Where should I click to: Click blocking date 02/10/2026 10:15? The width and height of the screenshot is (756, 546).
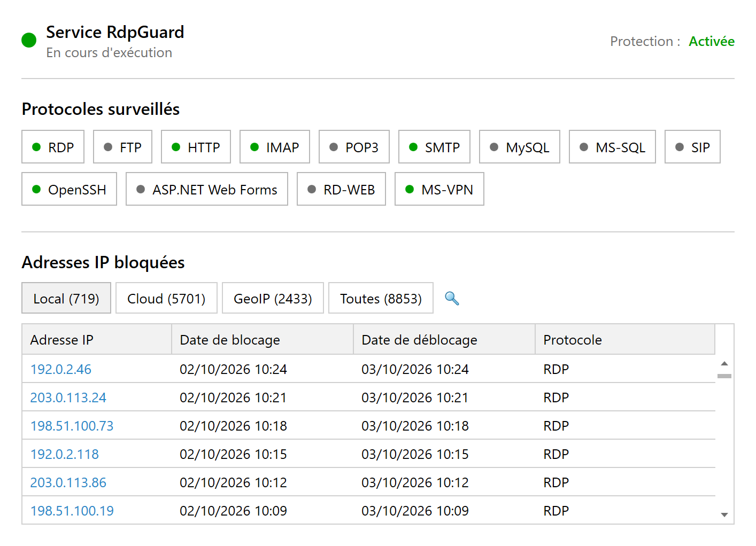pos(233,454)
